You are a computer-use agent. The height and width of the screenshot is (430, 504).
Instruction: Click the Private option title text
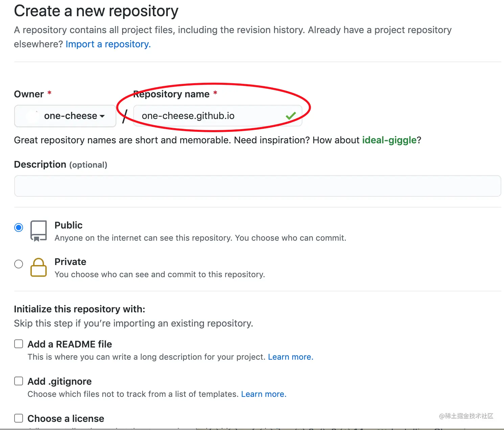coord(70,262)
